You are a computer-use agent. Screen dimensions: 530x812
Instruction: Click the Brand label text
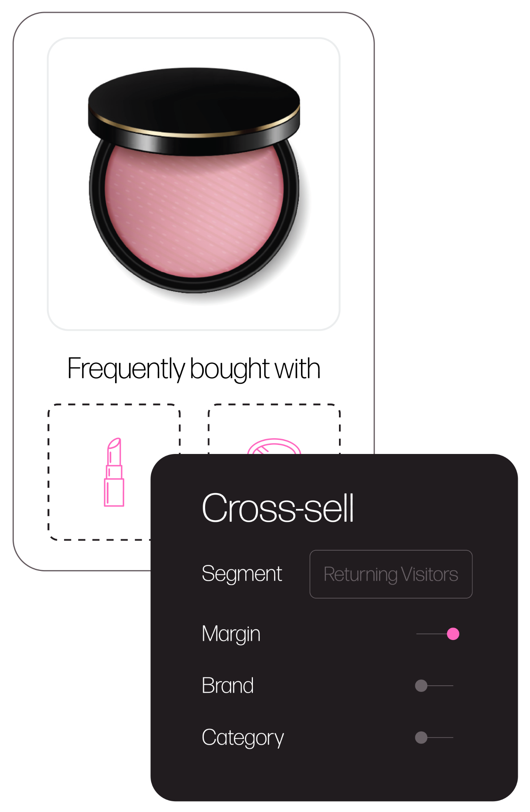click(x=228, y=685)
